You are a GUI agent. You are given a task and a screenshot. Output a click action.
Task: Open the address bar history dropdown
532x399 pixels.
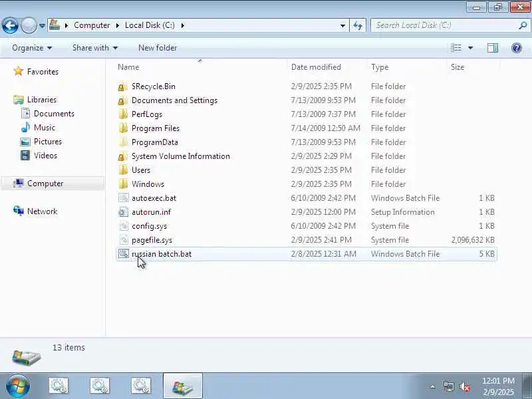coord(342,25)
